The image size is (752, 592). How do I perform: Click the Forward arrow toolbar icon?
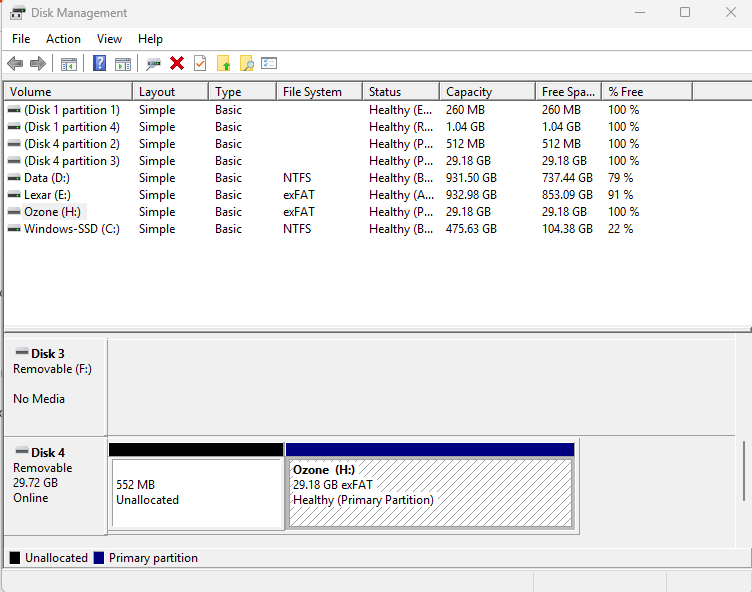(37, 63)
